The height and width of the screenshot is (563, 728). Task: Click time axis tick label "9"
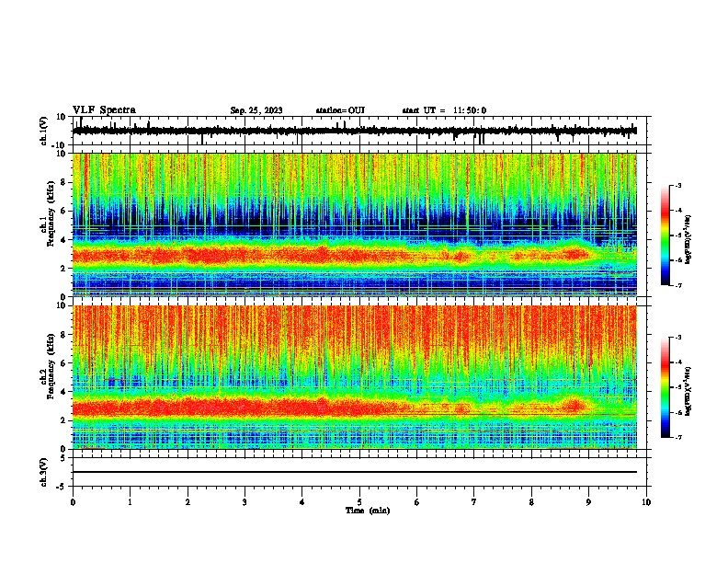tap(588, 502)
